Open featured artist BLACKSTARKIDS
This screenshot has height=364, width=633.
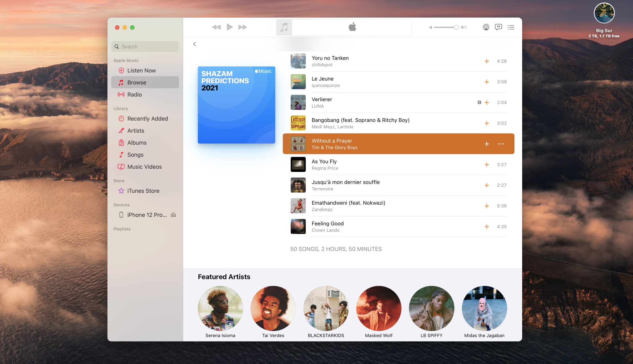(326, 308)
